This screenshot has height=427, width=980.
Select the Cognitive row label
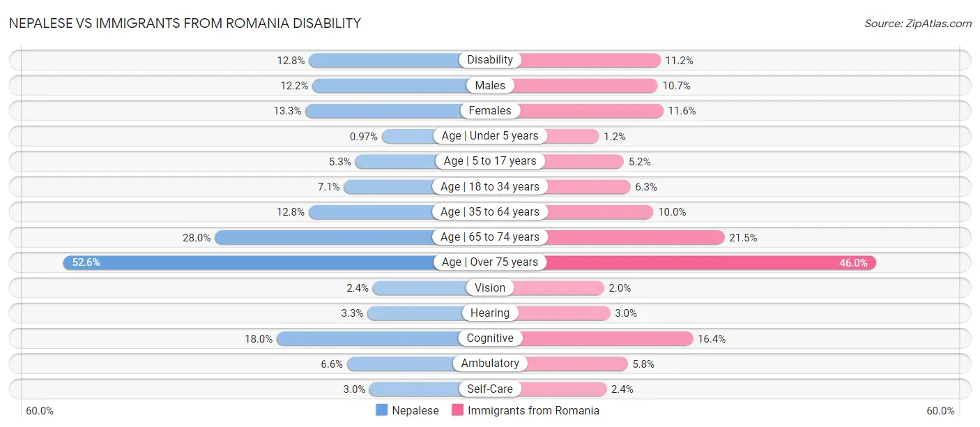pyautogui.click(x=490, y=338)
